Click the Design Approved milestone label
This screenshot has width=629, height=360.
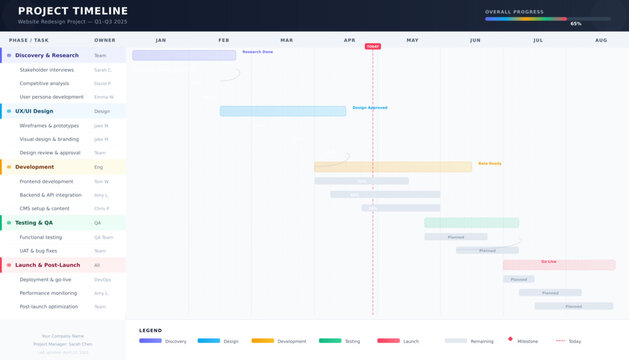[x=370, y=108]
